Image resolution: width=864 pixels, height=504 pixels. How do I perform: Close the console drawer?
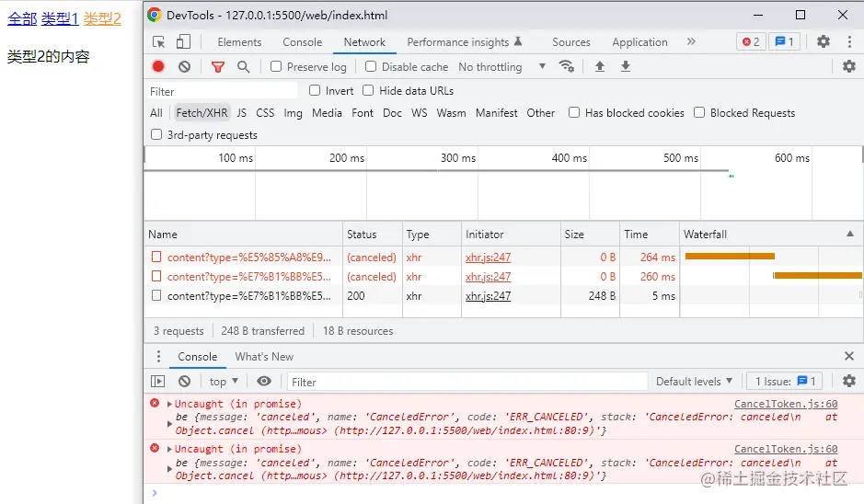point(849,356)
